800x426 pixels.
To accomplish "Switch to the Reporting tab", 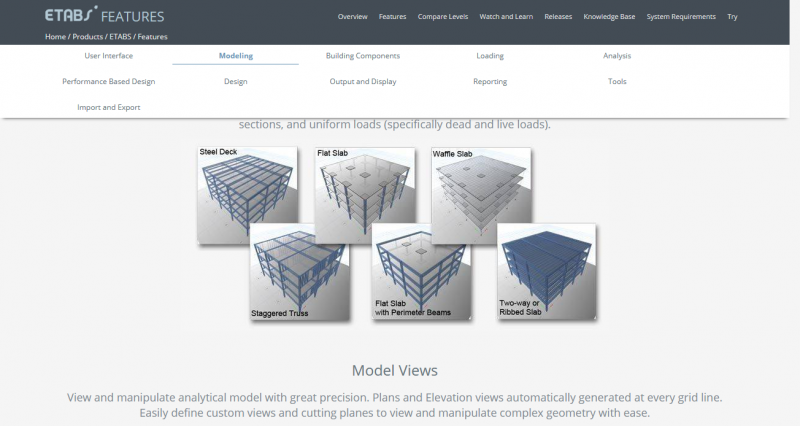I will coord(490,81).
